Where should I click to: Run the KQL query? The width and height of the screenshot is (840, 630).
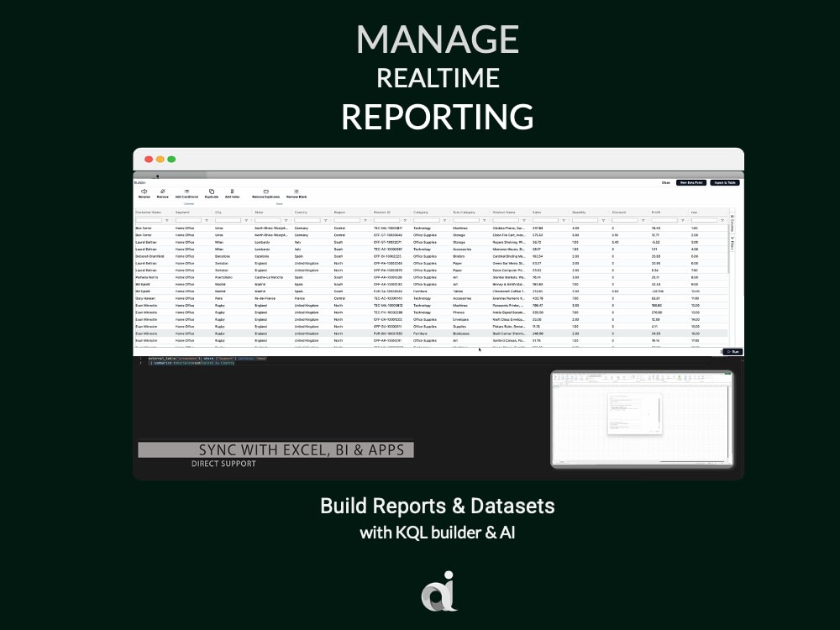[x=732, y=352]
